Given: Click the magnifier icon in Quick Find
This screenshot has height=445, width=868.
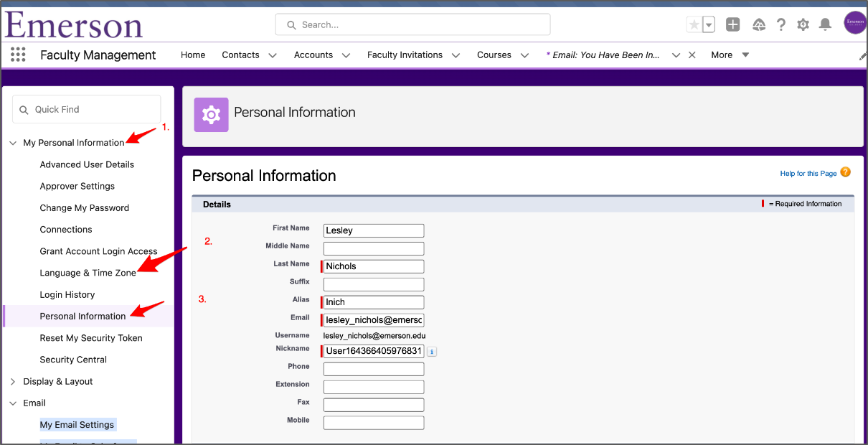Looking at the screenshot, I should click(24, 110).
